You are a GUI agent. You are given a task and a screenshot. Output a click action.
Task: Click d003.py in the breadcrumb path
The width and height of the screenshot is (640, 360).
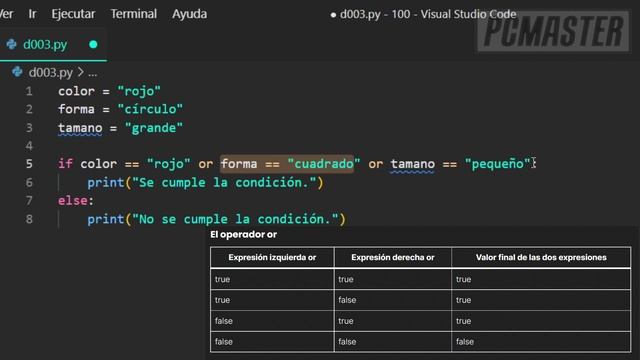pos(51,73)
